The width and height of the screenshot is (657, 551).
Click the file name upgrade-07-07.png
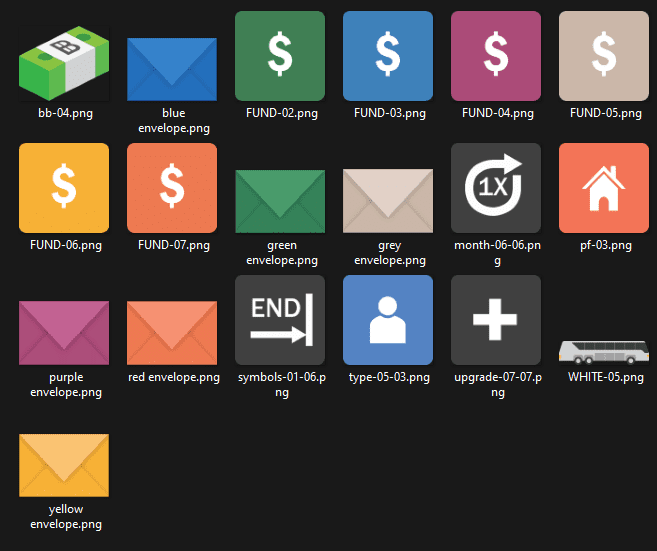click(498, 385)
